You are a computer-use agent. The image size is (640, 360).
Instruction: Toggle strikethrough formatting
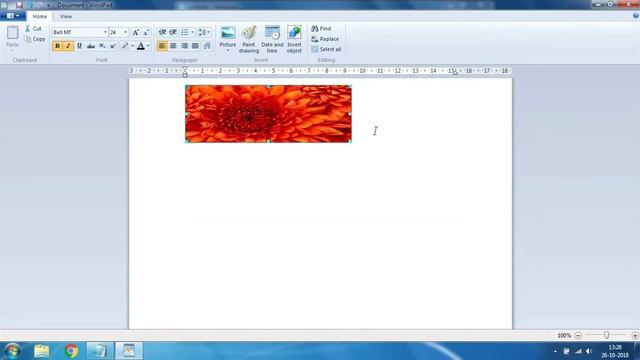[91, 46]
